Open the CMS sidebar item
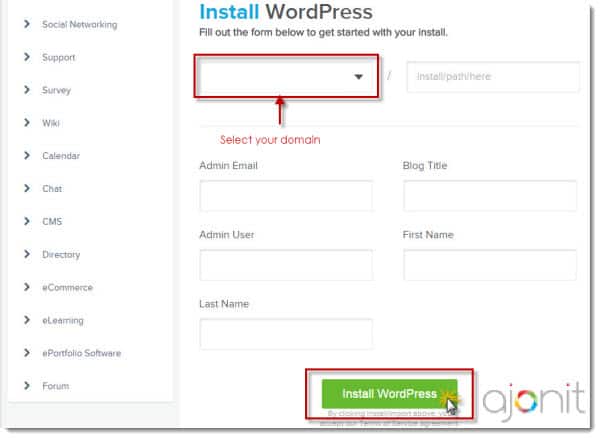 52,222
